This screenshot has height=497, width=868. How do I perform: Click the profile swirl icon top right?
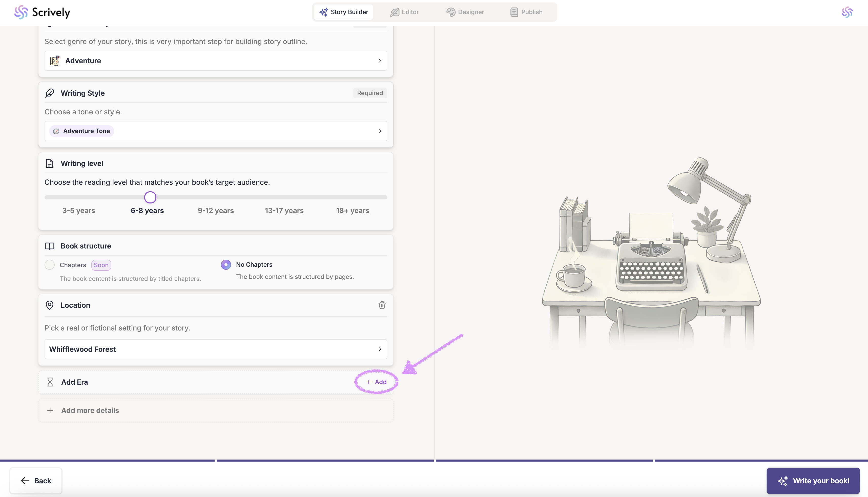(x=847, y=12)
